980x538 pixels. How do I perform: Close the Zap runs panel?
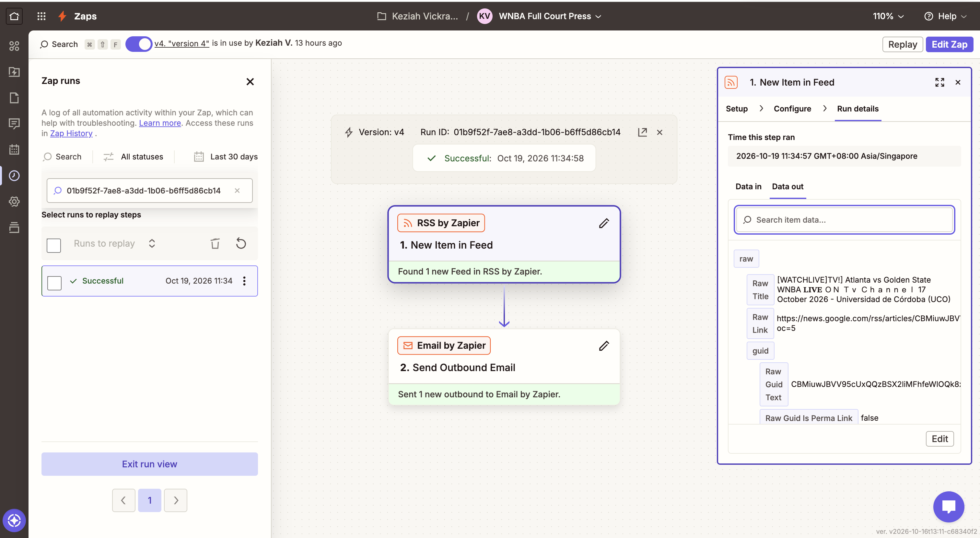250,81
